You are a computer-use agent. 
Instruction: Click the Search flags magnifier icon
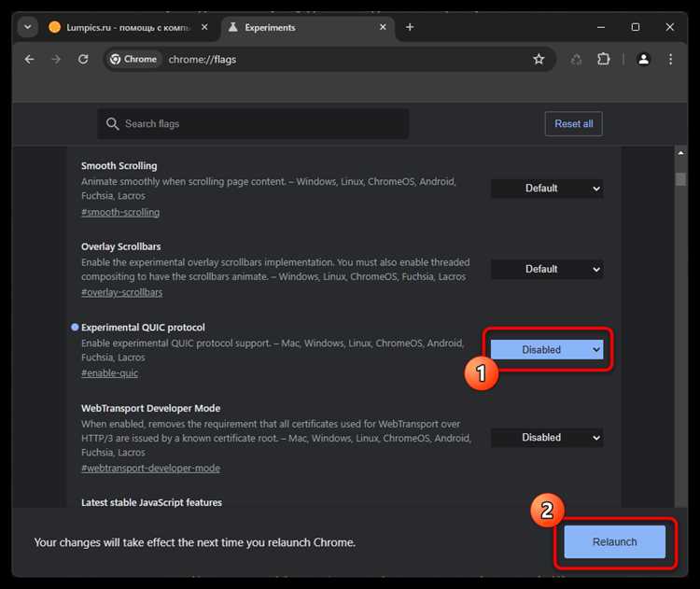[113, 124]
